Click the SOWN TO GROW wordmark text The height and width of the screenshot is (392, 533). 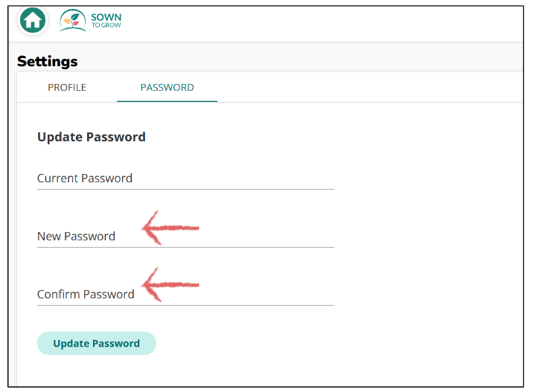click(x=106, y=20)
